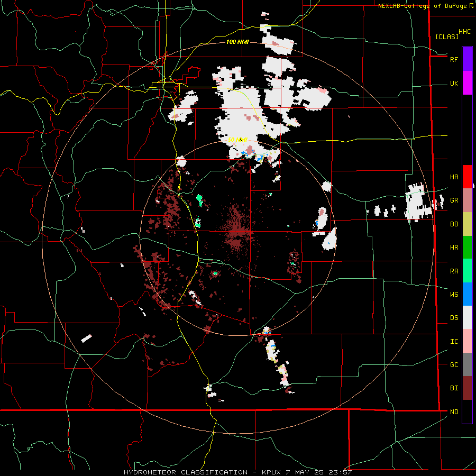Click the GR legend label
The width and height of the screenshot is (476, 476).
point(454,200)
